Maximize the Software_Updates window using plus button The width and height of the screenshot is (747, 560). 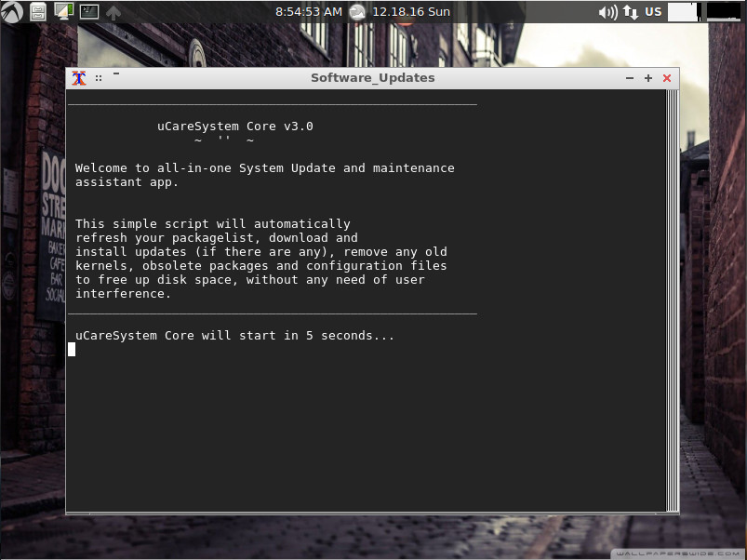648,78
